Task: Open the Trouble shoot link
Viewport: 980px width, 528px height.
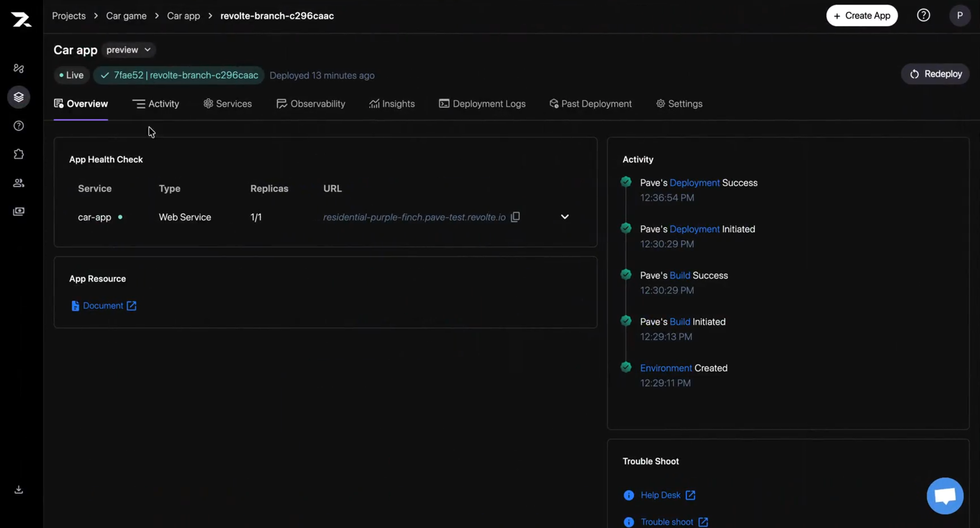Action: [x=667, y=522]
